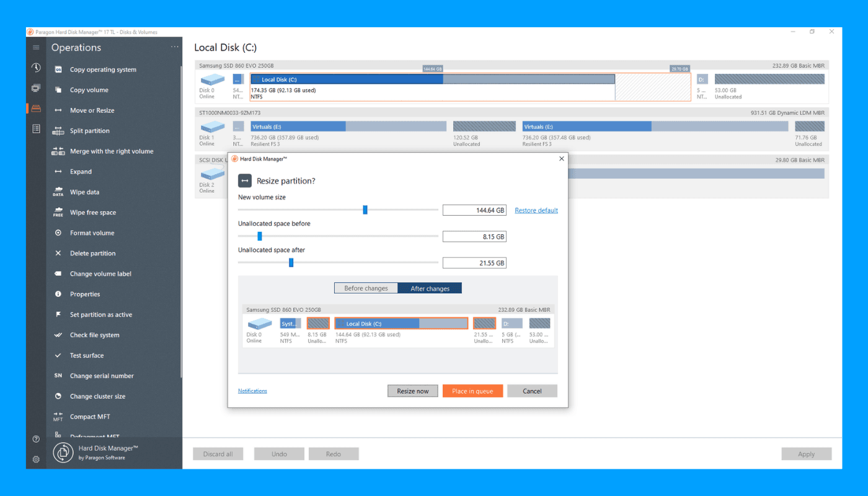Click the Check file system icon
The image size is (868, 496).
click(x=58, y=335)
